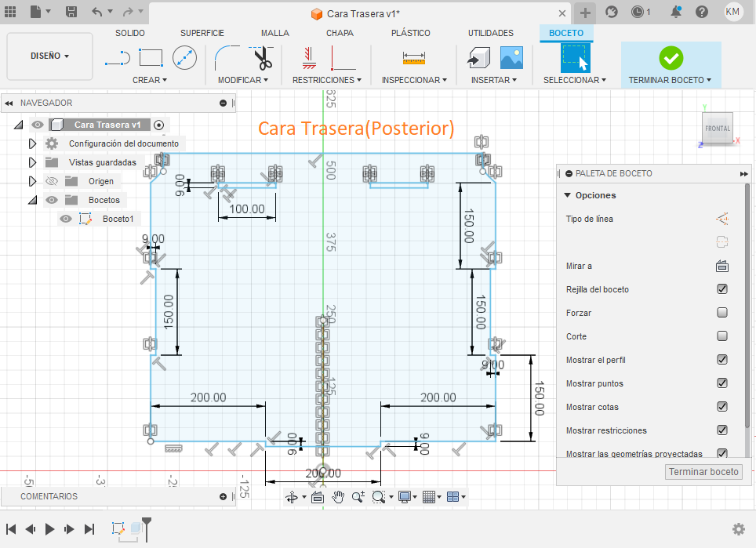Screen dimensions: 756x548
Task: Play the timeline
Action: coord(49,529)
